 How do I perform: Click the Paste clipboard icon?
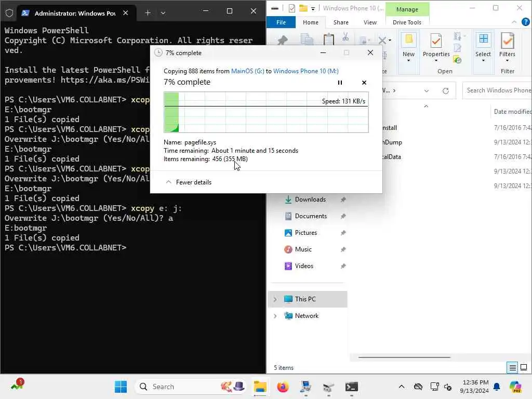pos(328,39)
